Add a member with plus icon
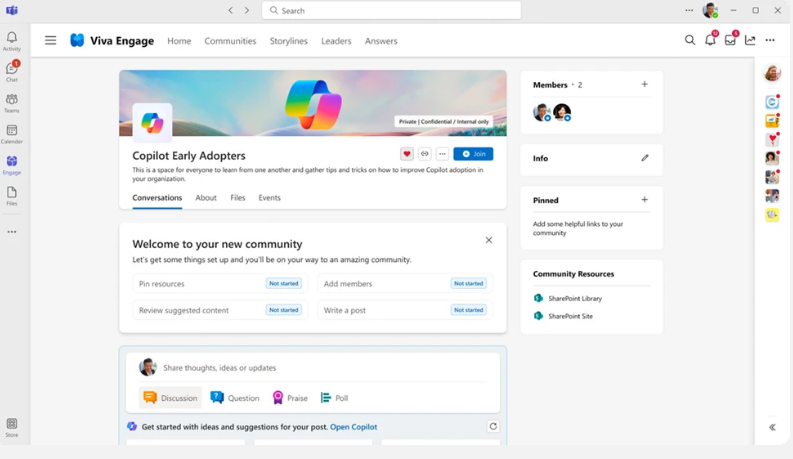 point(644,84)
